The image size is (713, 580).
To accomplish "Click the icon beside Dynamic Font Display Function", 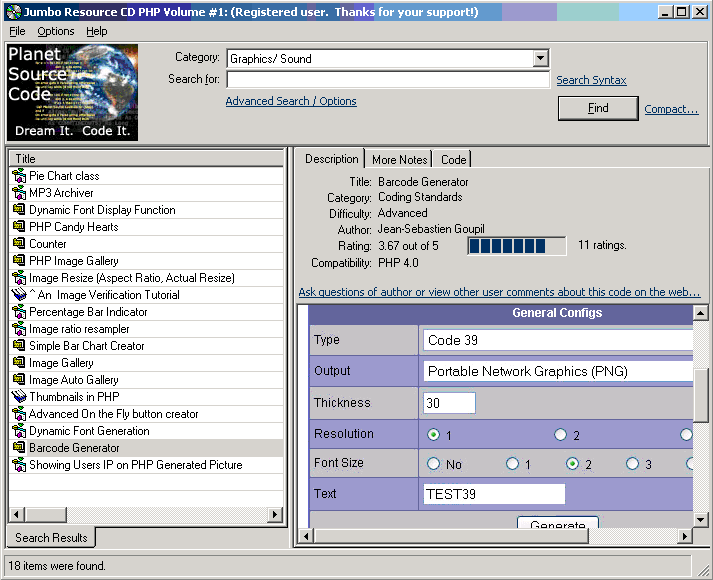I will (19, 210).
